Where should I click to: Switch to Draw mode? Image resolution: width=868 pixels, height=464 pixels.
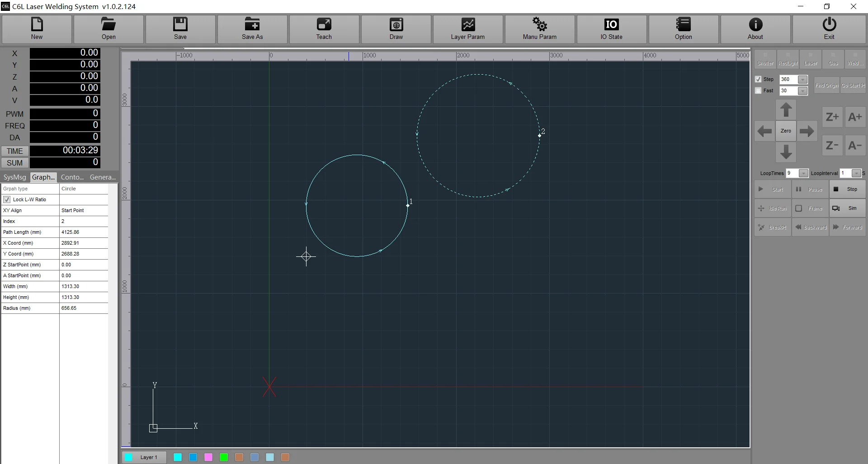pyautogui.click(x=396, y=29)
